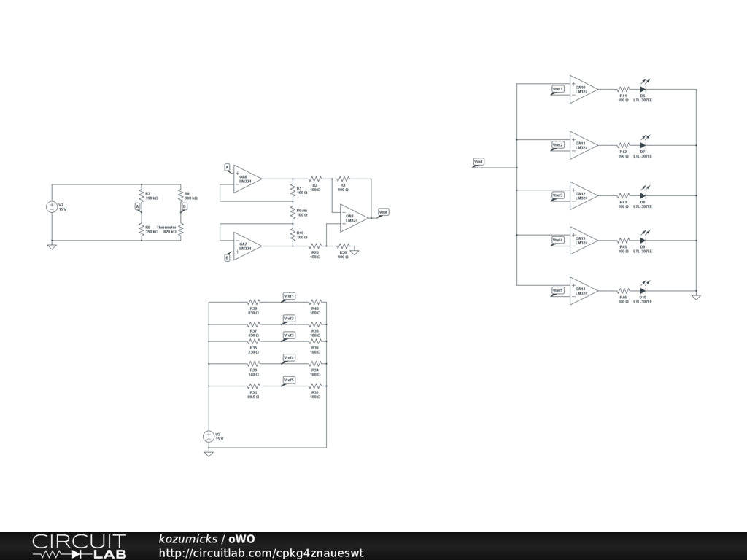This screenshot has height=560, width=747.
Task: Open the circuitlab.com/cpkg4znaueswt link
Action: [x=260, y=553]
